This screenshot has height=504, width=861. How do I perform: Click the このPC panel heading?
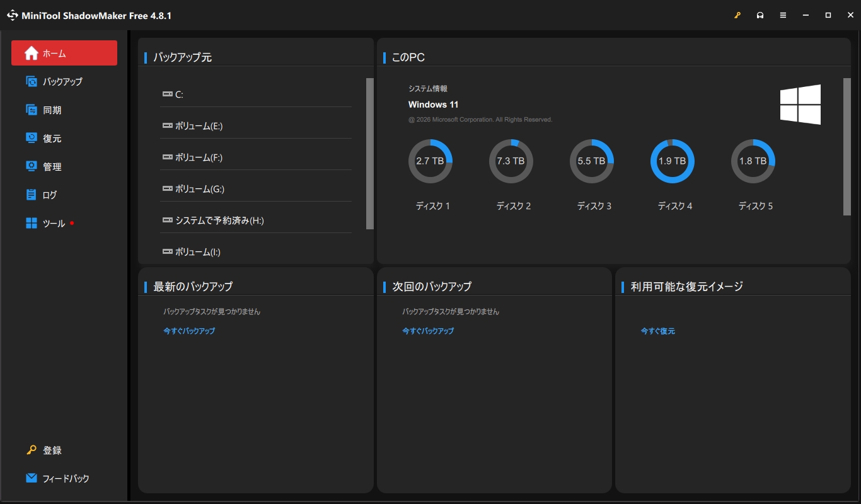(x=408, y=57)
